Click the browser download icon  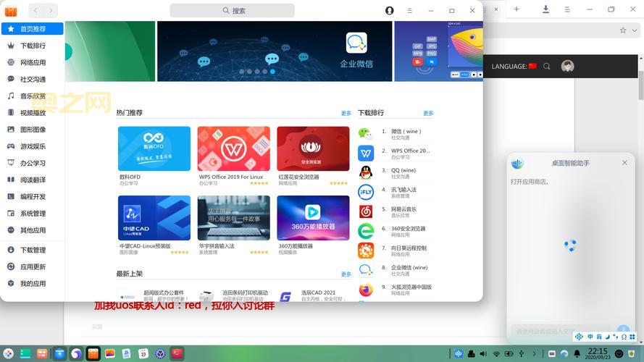click(x=545, y=9)
